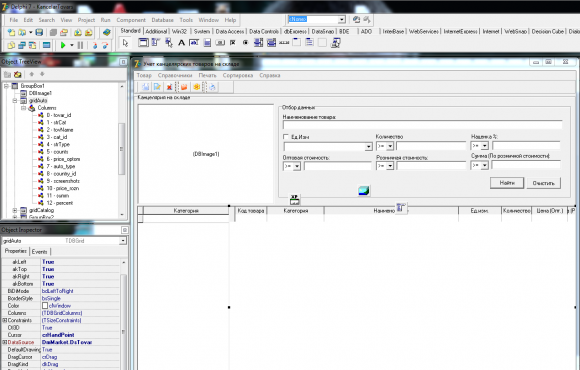
Task: Toggle the Ед.Изм checkbox
Action: [x=286, y=137]
